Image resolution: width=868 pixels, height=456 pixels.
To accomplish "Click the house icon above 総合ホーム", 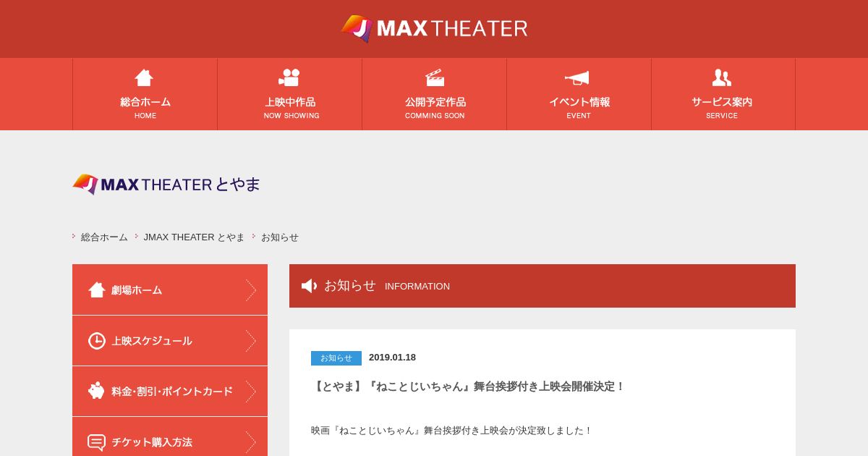I will pyautogui.click(x=145, y=77).
